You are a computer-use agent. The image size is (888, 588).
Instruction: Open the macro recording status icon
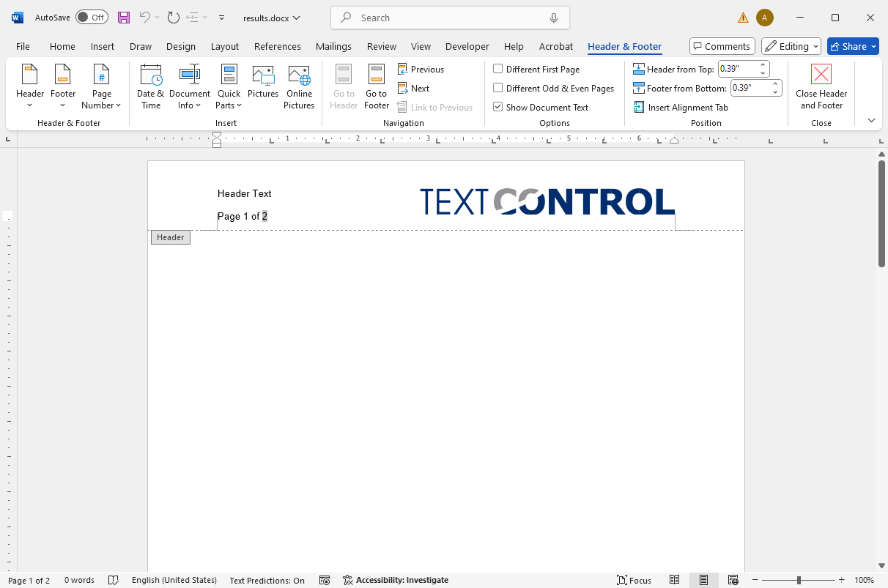click(x=325, y=580)
